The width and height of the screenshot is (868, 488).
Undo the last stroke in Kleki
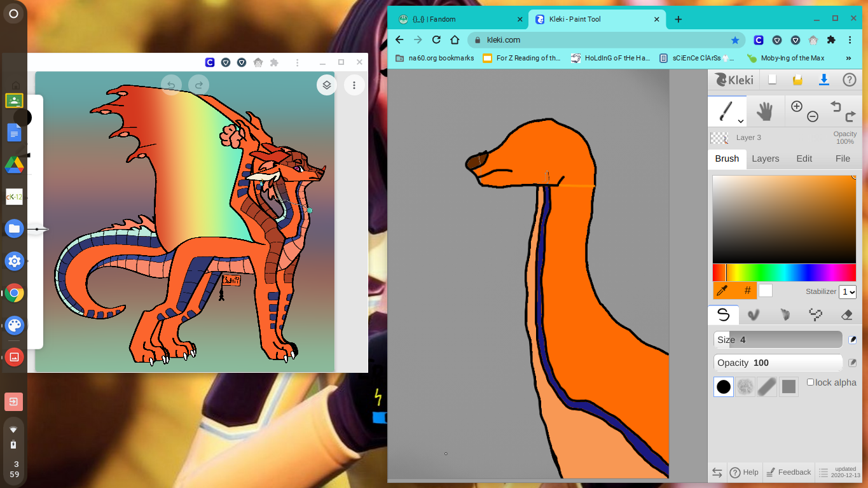pos(836,106)
